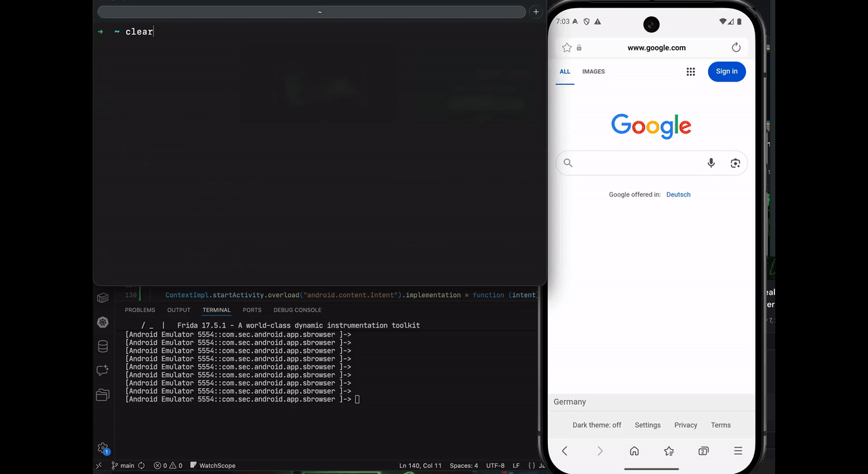Open the AI chat sparkle icon in sidebar
This screenshot has width=868, height=474.
(x=103, y=371)
